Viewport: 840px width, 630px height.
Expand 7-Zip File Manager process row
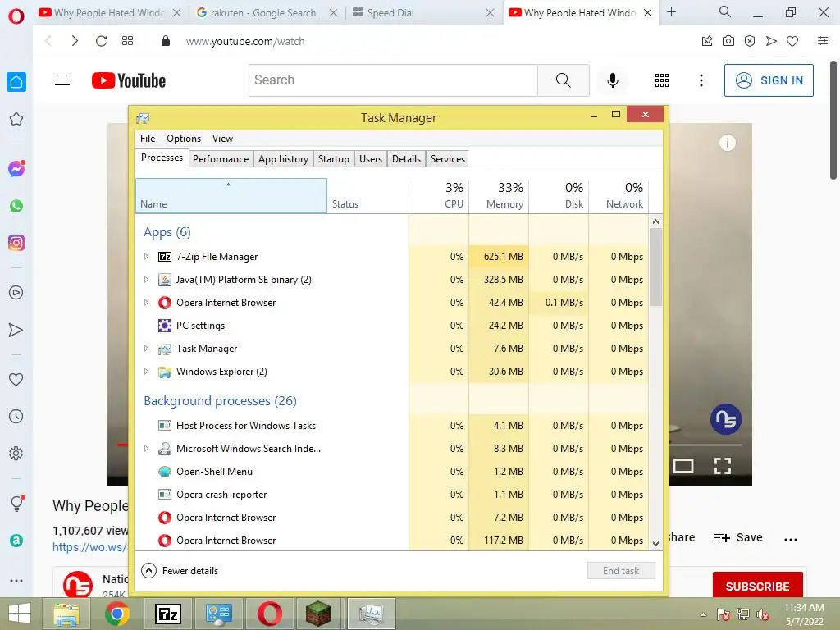point(146,257)
